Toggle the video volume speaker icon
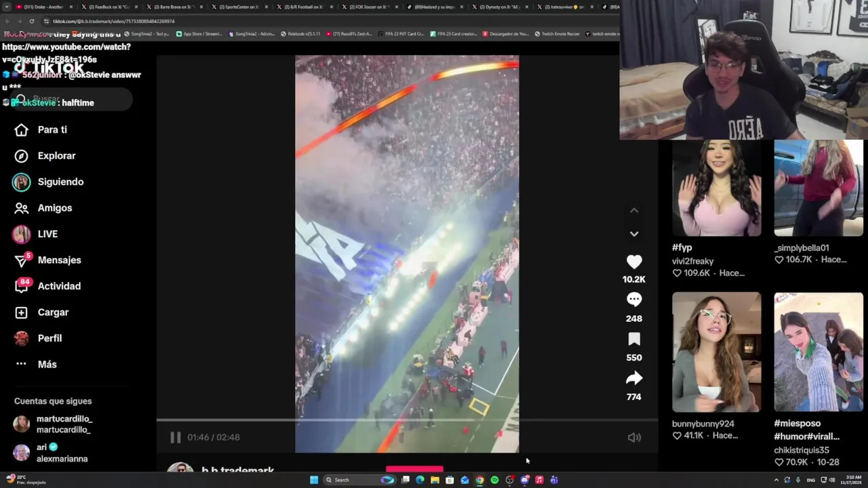The height and width of the screenshot is (488, 868). 634,438
